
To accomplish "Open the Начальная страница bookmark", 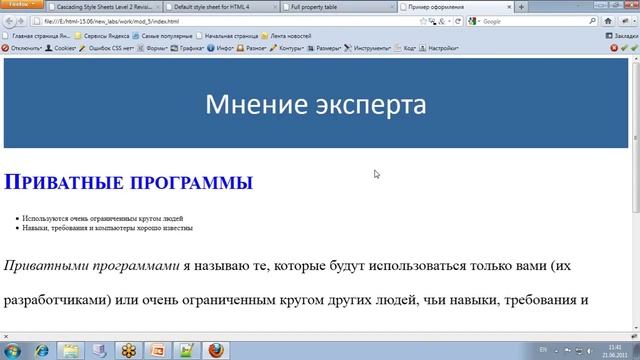I will click(x=227, y=36).
